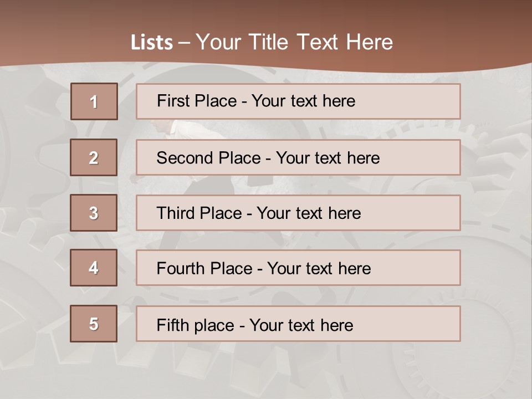The height and width of the screenshot is (399, 532).
Task: Click the empty right end of the Third Place bar
Action: 421,213
